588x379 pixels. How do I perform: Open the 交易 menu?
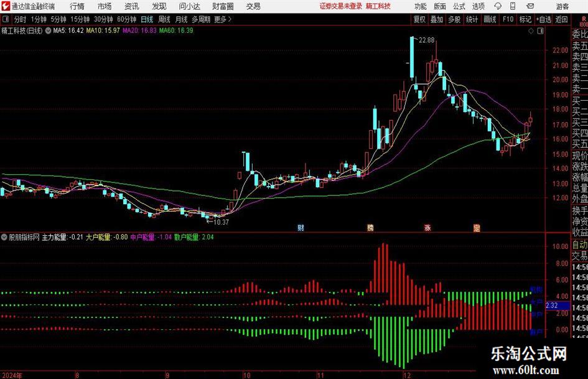click(253, 6)
